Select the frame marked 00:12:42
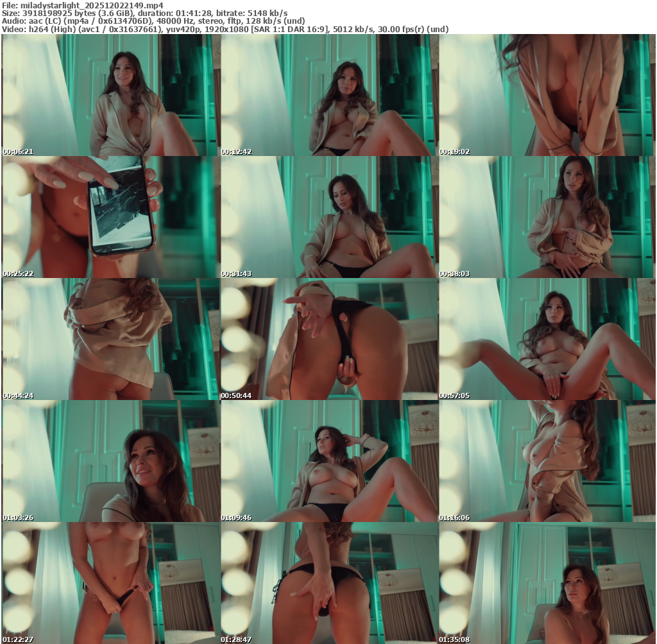This screenshot has width=657, height=644. [328, 95]
